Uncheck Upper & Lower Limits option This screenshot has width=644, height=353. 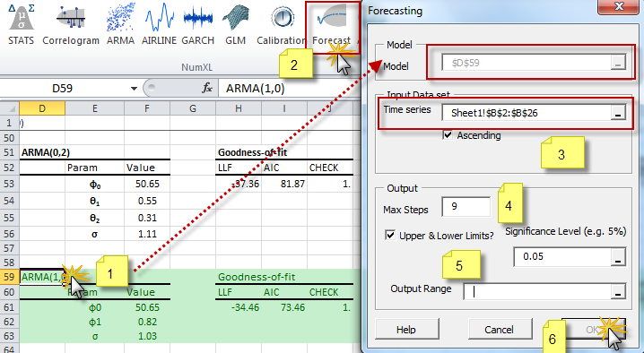click(x=390, y=236)
